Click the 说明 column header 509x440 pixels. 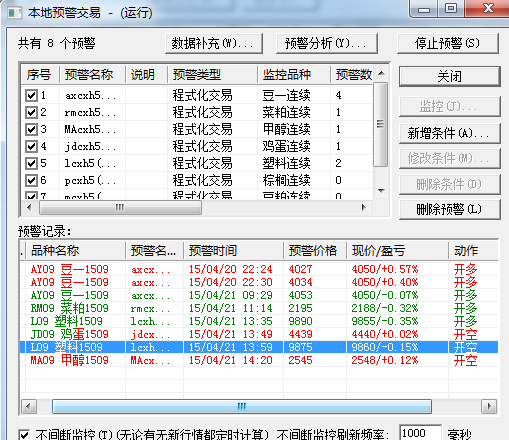click(146, 74)
